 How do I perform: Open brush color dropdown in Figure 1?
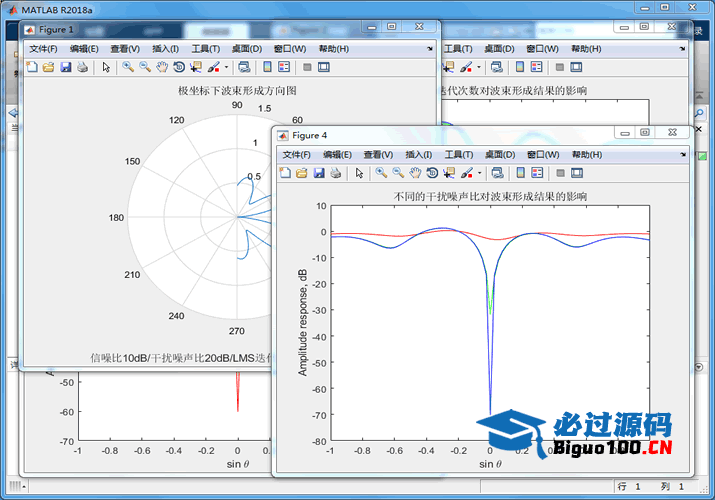226,67
